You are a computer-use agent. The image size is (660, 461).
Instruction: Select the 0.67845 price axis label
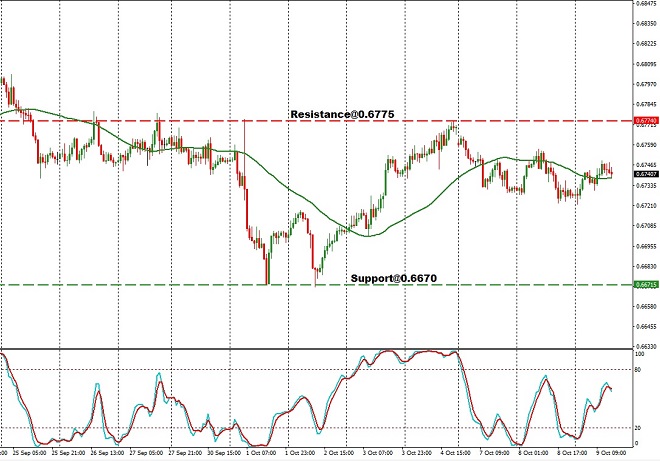(647, 104)
